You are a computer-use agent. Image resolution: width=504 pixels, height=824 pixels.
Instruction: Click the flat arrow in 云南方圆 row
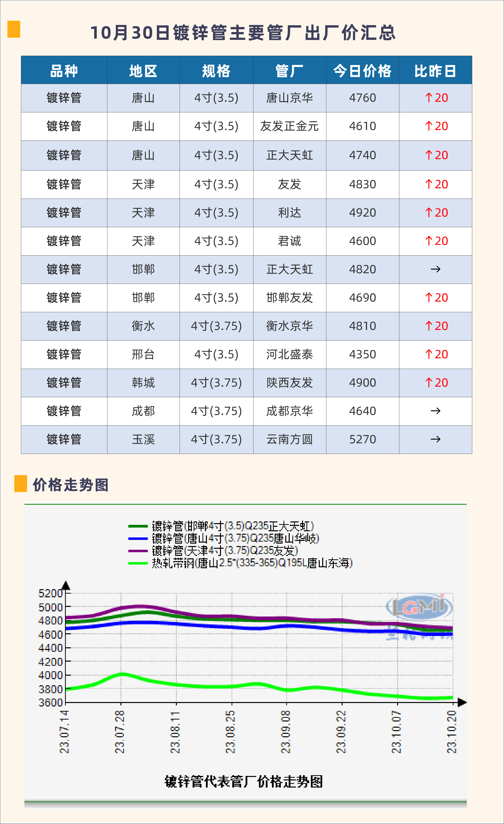(436, 439)
